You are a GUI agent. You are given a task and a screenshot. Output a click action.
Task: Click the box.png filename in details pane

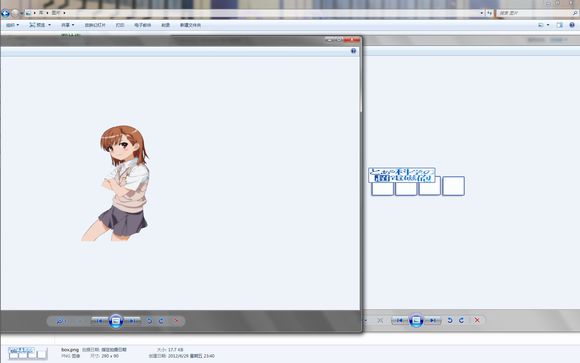pos(70,350)
